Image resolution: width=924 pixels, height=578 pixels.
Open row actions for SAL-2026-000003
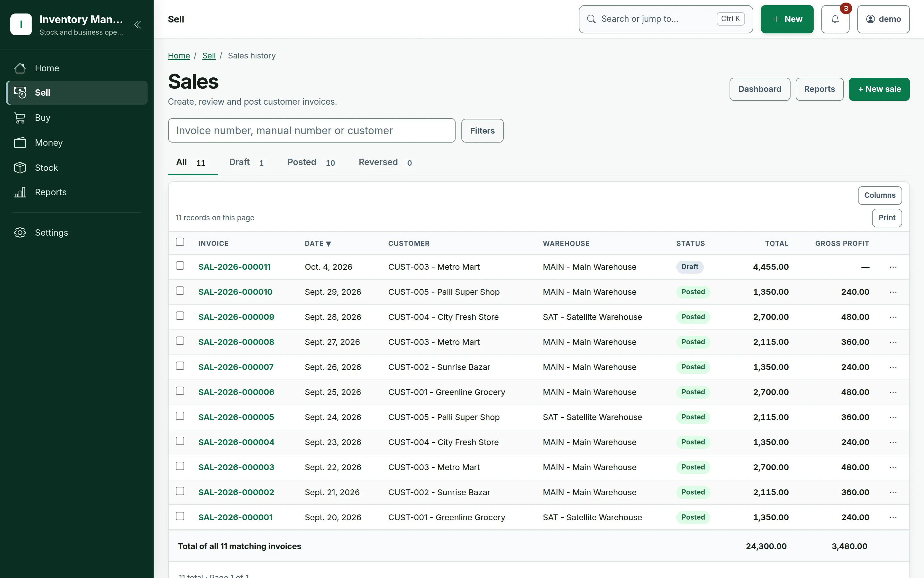point(893,468)
